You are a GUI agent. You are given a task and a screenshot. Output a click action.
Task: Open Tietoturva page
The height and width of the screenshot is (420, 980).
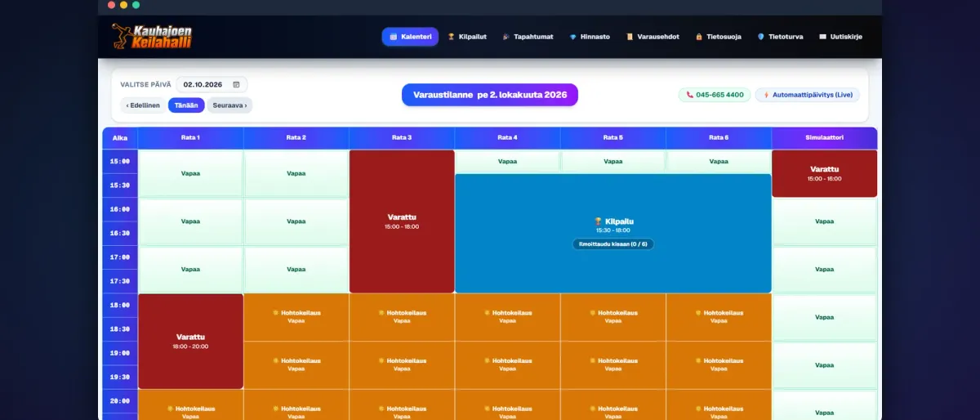(x=782, y=37)
